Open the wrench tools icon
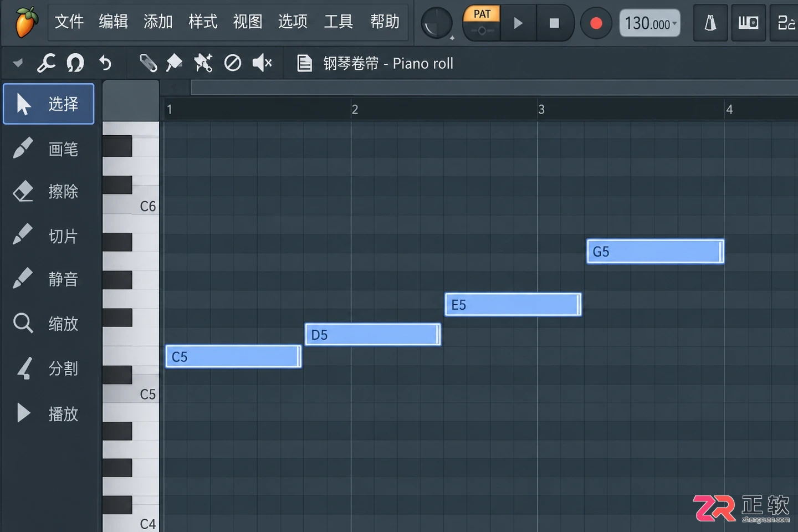The width and height of the screenshot is (798, 532). [46, 63]
